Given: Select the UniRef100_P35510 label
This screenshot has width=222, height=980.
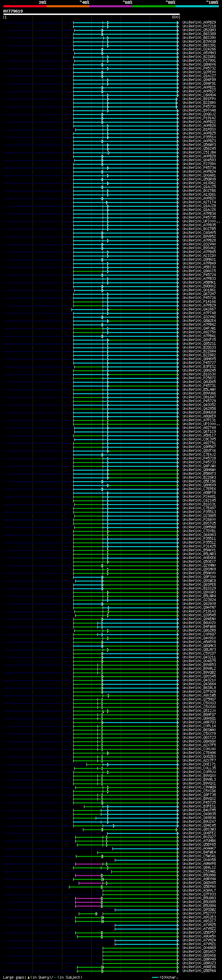Looking at the screenshot, I should 199,137.
